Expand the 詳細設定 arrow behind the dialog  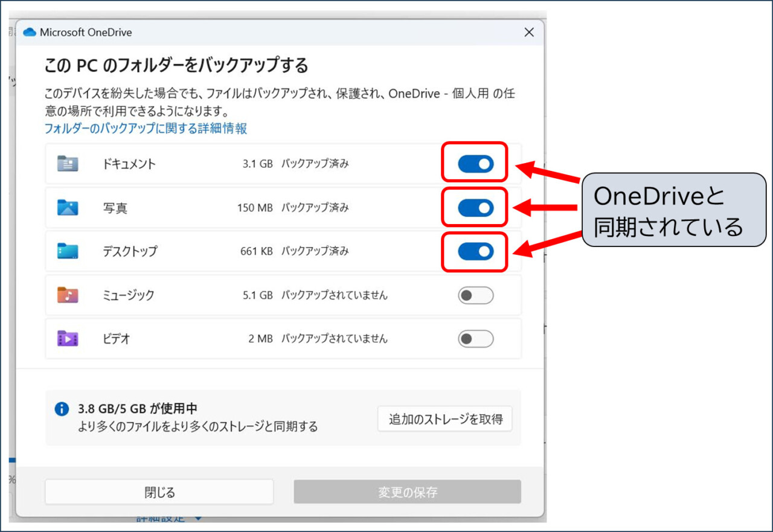coord(197,518)
